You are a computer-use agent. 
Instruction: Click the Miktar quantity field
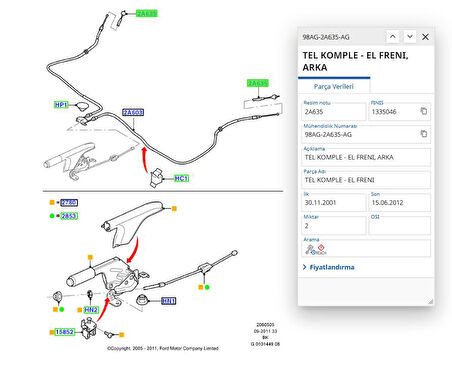(334, 226)
